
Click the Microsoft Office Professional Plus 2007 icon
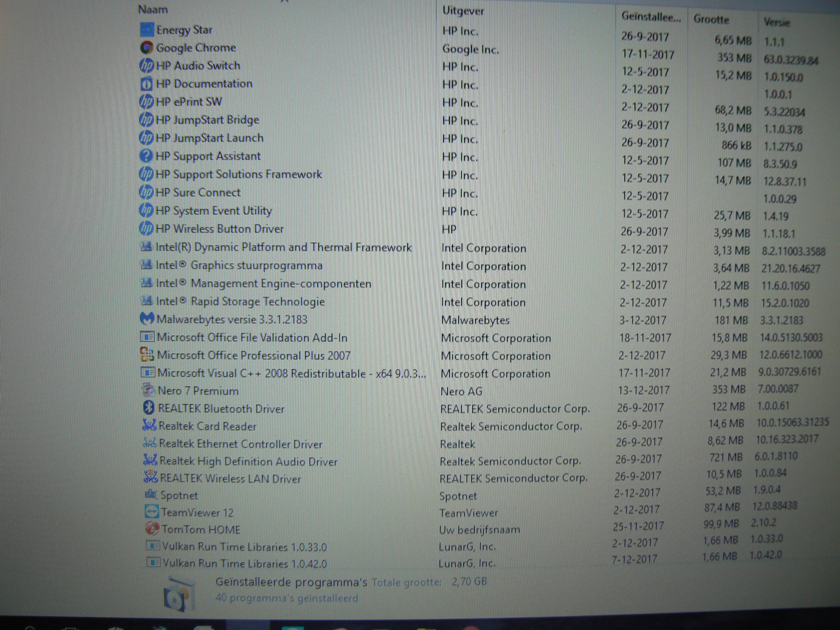tap(147, 355)
